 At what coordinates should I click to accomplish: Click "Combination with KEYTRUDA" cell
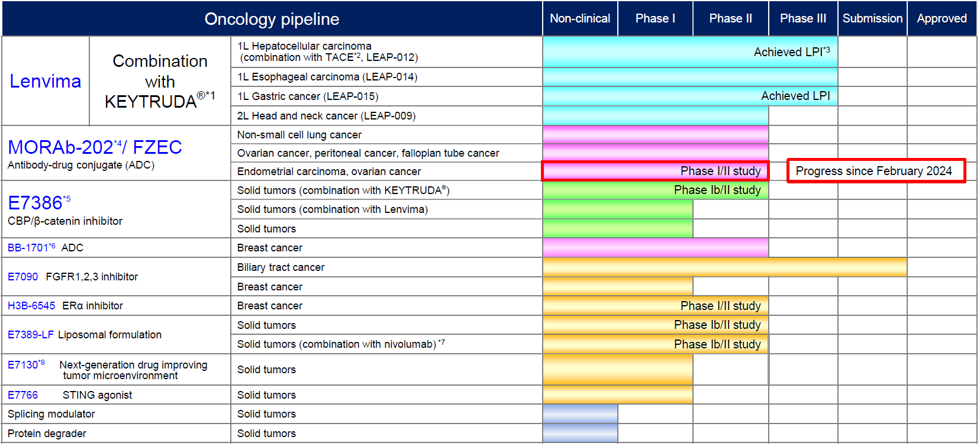click(x=160, y=81)
